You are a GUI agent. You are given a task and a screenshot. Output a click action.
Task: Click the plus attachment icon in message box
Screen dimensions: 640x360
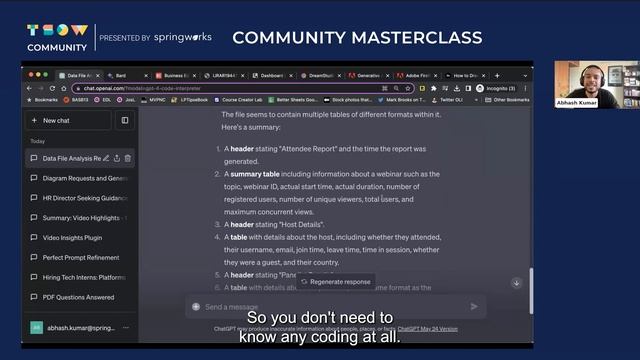tap(196, 307)
